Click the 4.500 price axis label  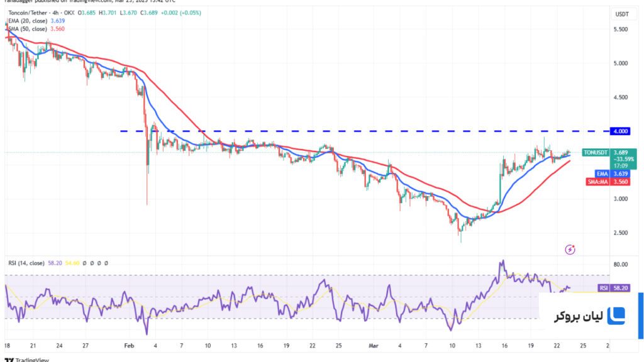pyautogui.click(x=621, y=97)
